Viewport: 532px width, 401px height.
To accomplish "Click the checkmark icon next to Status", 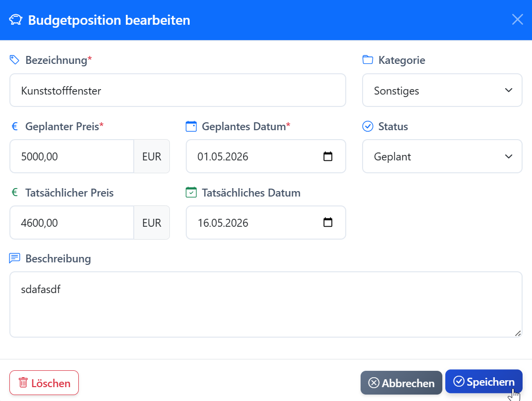I will pos(368,126).
